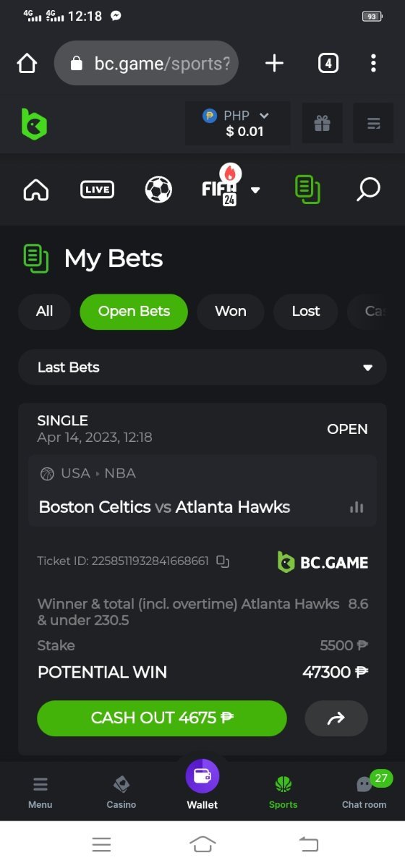Open the BC.Game logo home
405x868 pixels.
(34, 124)
